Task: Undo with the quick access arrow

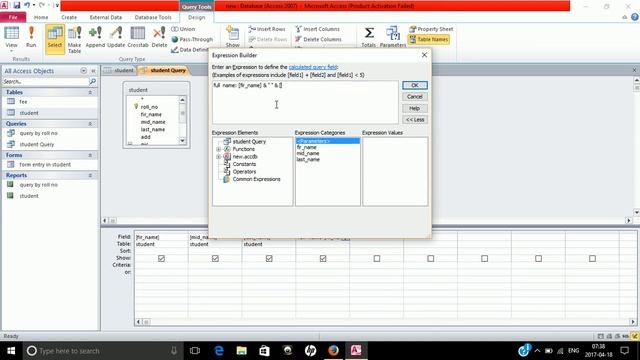Action: 27,6
